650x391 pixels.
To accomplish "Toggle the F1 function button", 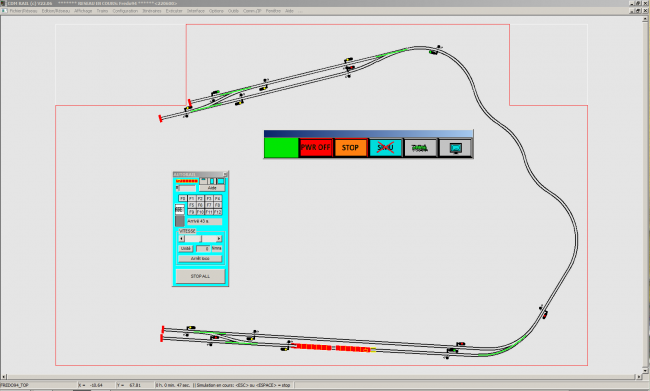I will [192, 199].
